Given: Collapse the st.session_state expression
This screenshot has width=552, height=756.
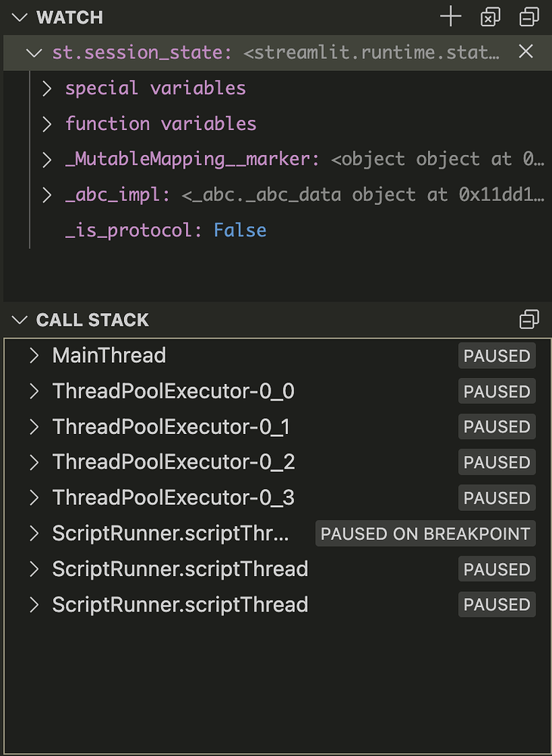Looking at the screenshot, I should pyautogui.click(x=33, y=53).
